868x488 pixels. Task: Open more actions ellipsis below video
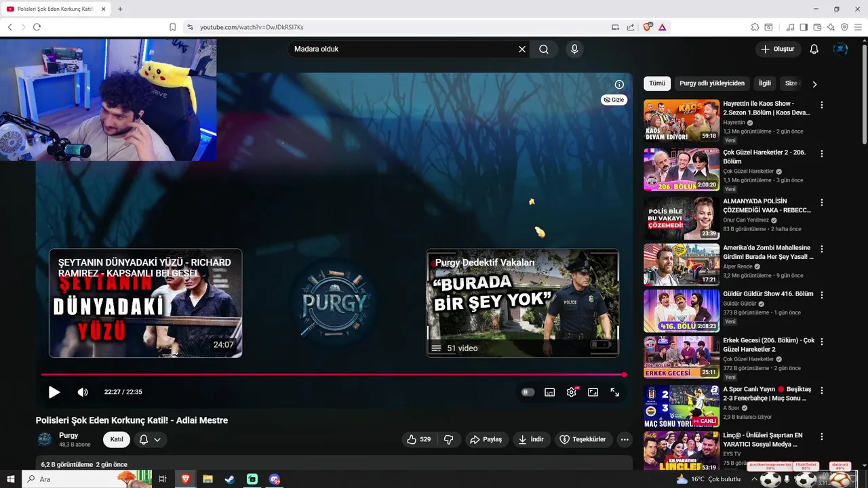625,439
